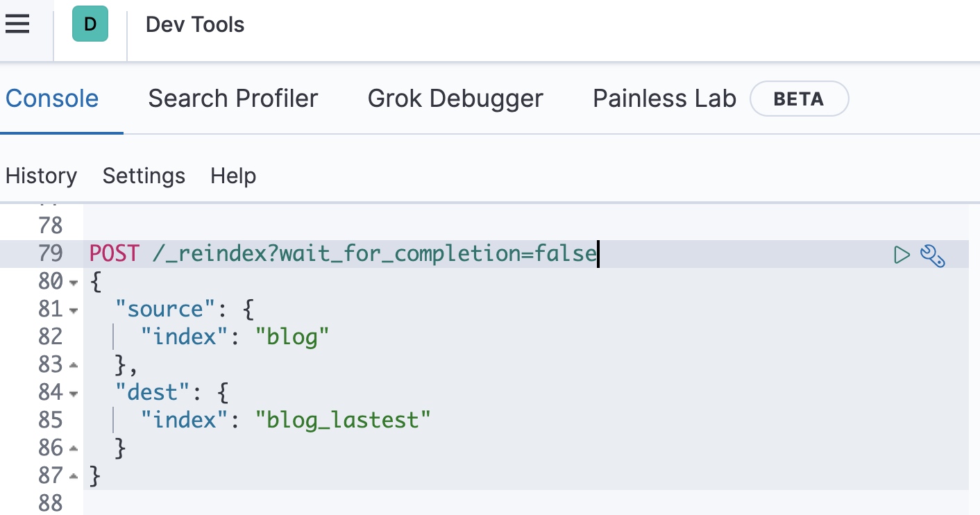980x515 pixels.
Task: Open the Grok Debugger tab
Action: (x=455, y=99)
